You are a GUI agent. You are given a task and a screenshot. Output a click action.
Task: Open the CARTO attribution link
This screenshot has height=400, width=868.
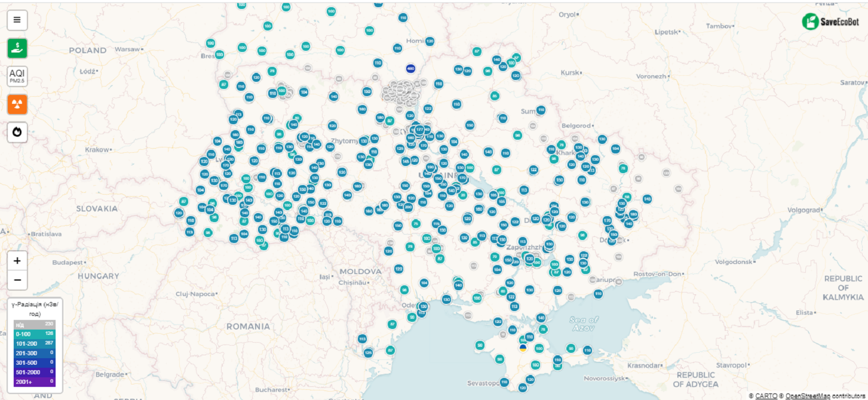(x=766, y=396)
